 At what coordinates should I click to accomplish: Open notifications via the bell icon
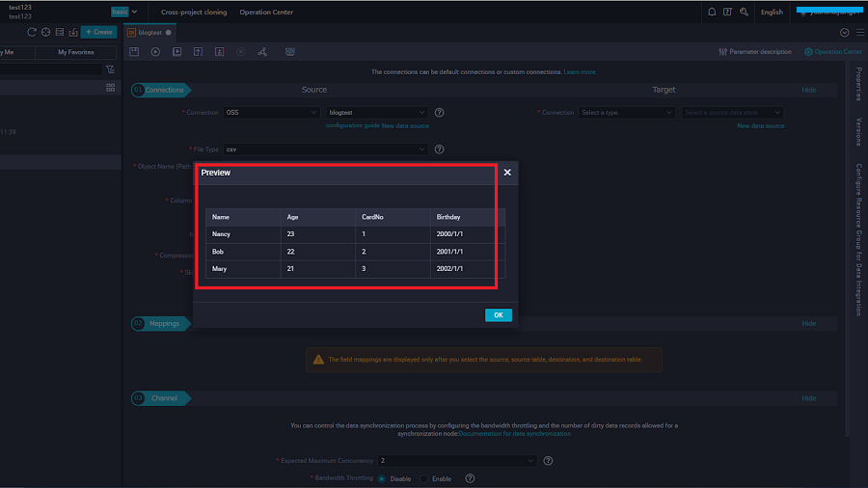pyautogui.click(x=712, y=13)
